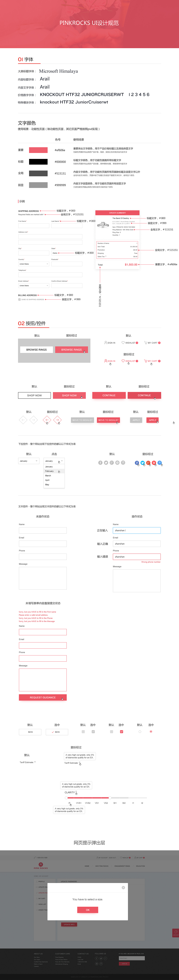Choose March from the month list
This screenshot has height=980, width=179.
(x=54, y=476)
